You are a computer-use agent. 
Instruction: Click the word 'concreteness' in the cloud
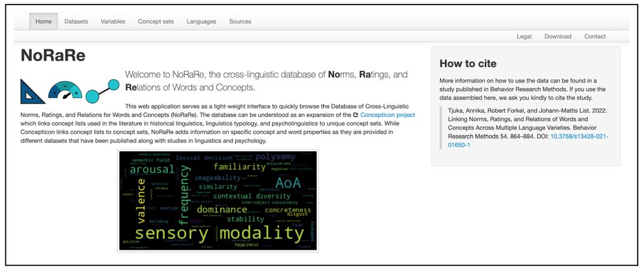[288, 210]
